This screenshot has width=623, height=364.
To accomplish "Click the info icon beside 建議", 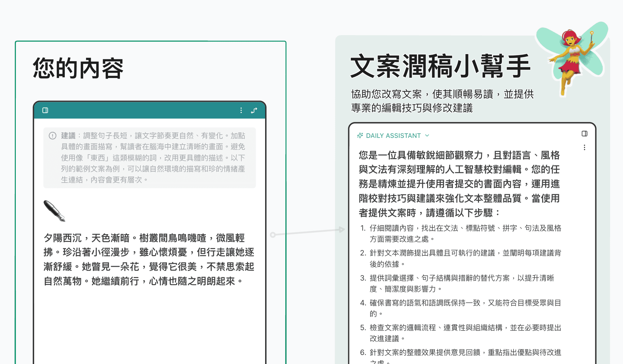I will [x=53, y=136].
